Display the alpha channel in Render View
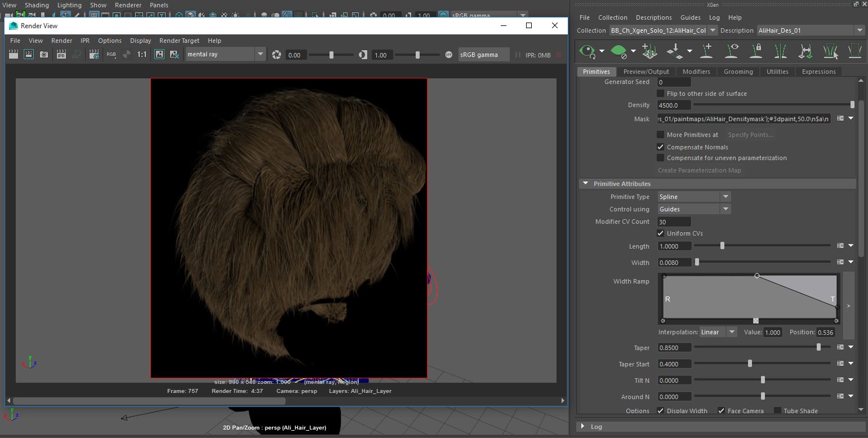The height and width of the screenshot is (438, 868). [127, 54]
